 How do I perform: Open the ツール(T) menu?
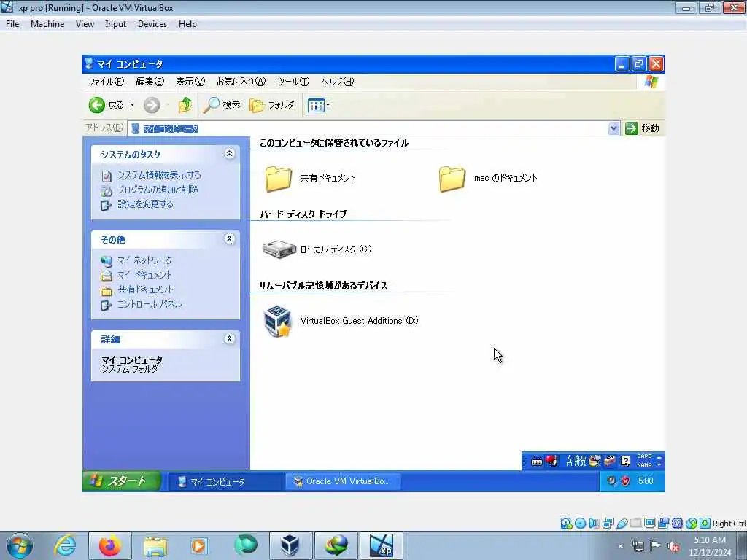293,82
